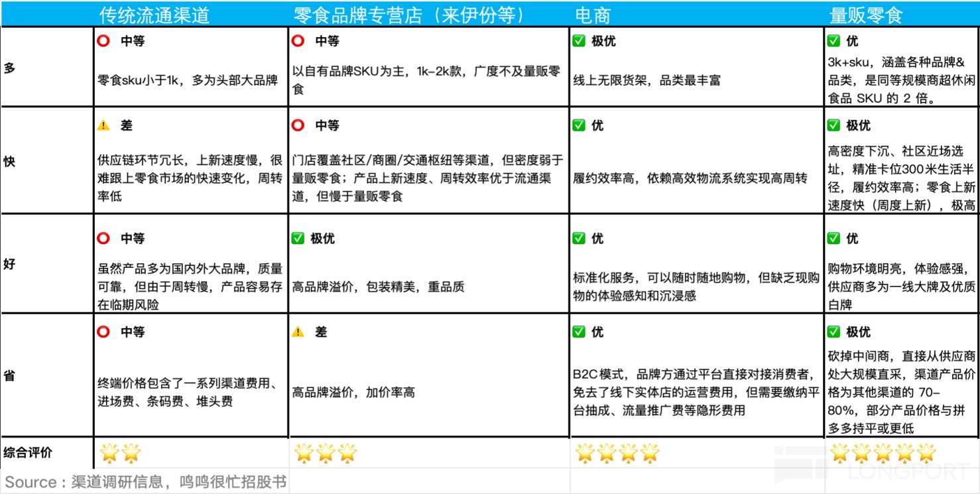Click the text starting 标准化服务，可以随时随地购物
Viewport: 980px width, 494px height.
point(696,286)
